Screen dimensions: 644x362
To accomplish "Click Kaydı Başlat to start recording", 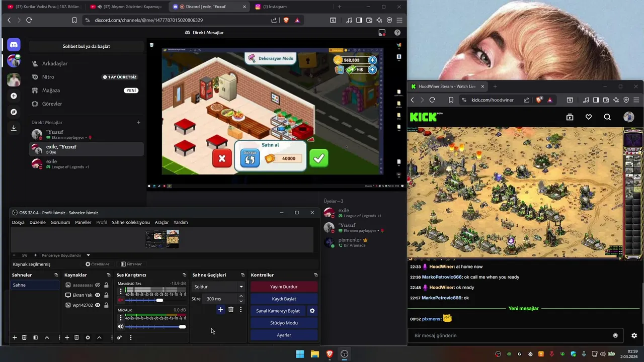I will tap(284, 299).
